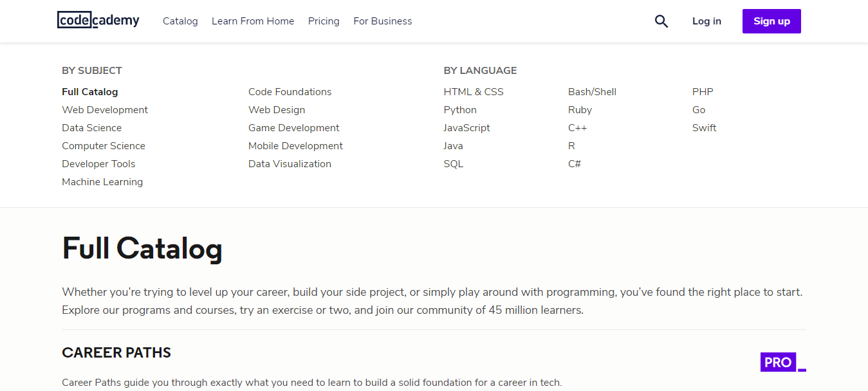Select Learn From Home in navigation
868x391 pixels.
pos(253,21)
